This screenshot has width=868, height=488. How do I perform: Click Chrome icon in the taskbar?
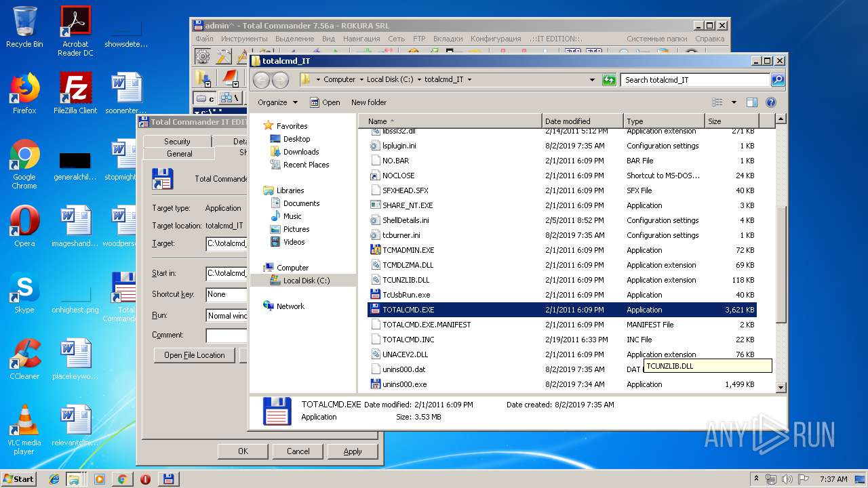[122, 479]
